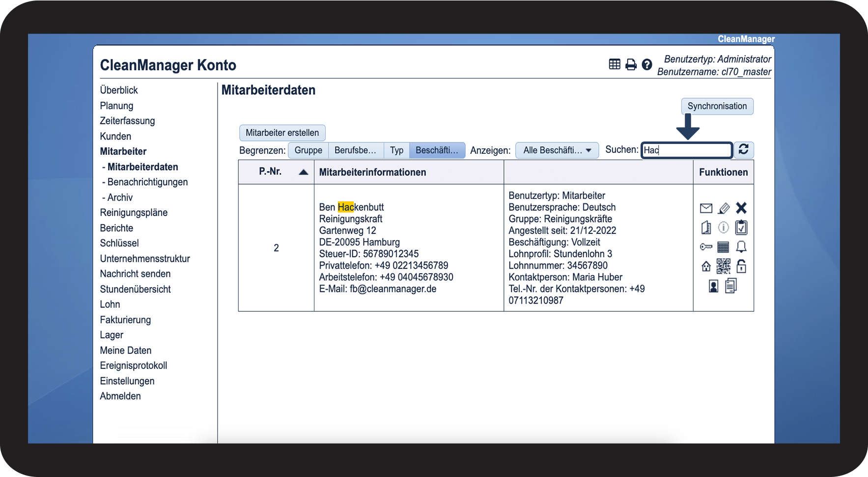The height and width of the screenshot is (477, 868).
Task: Click the Synchronisation button
Action: (717, 106)
